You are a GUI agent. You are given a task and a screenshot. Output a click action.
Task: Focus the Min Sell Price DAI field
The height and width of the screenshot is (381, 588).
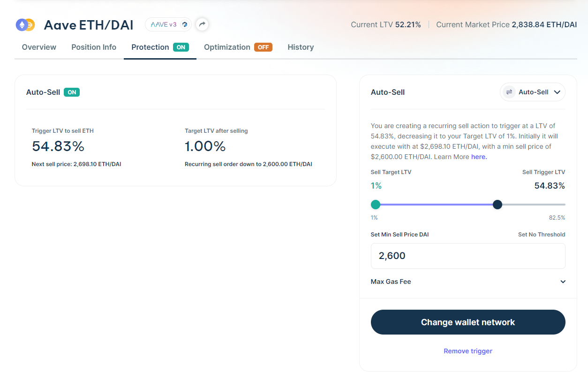click(468, 256)
